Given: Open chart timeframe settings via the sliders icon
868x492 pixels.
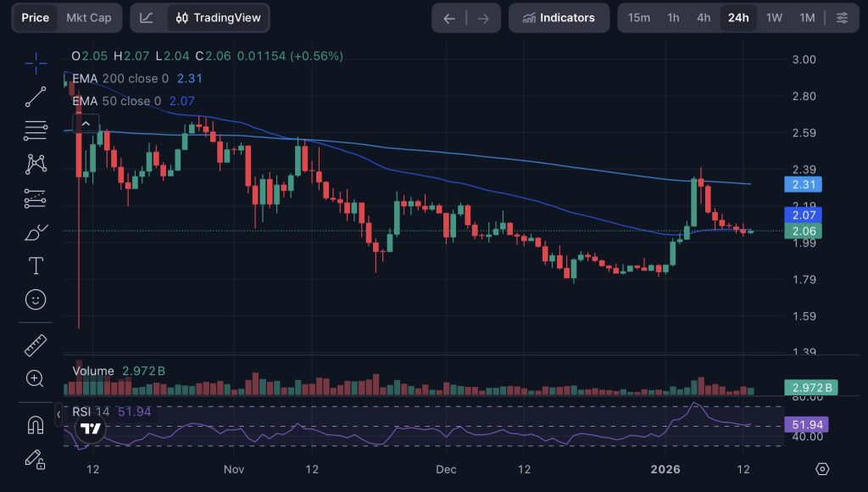Looking at the screenshot, I should (x=842, y=17).
